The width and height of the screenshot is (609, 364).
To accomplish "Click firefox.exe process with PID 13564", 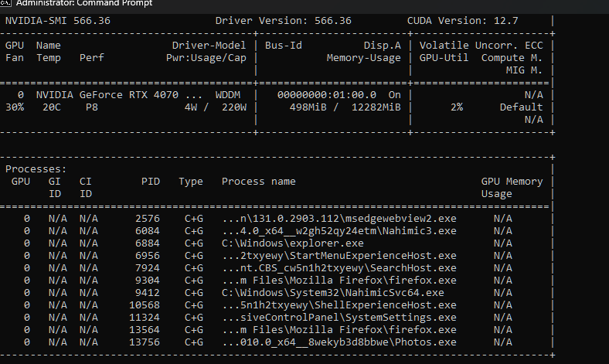I will 339,330.
